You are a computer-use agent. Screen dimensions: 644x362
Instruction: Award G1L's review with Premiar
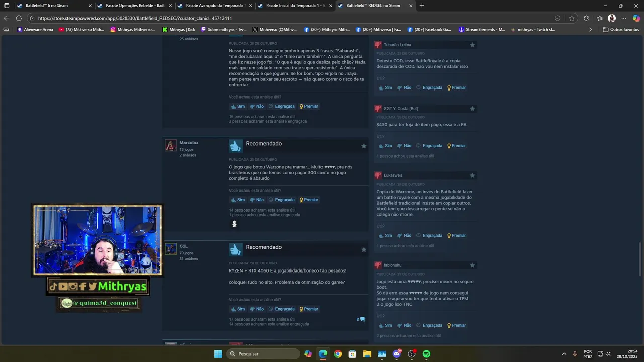[x=309, y=309]
